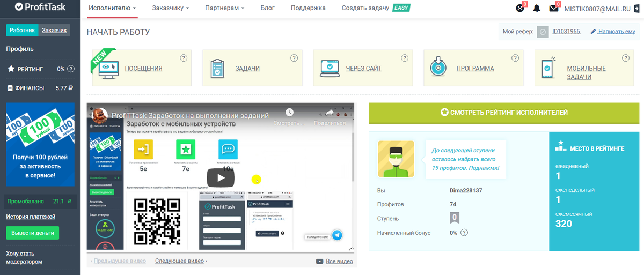Click the username Dima228137

[x=466, y=190]
